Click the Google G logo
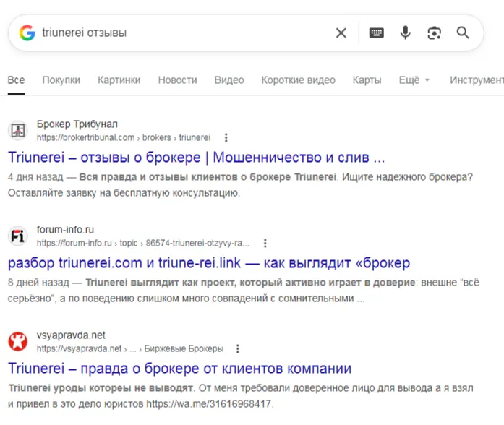 [x=27, y=33]
